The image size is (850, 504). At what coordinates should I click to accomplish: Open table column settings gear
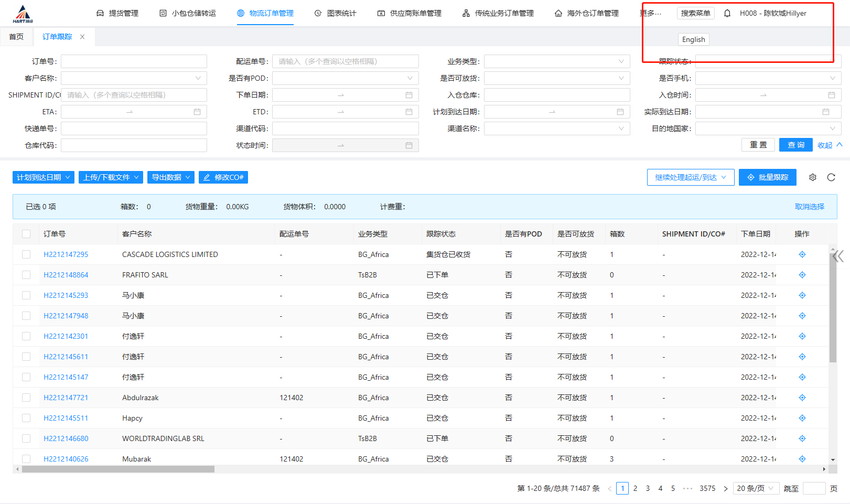(x=812, y=177)
